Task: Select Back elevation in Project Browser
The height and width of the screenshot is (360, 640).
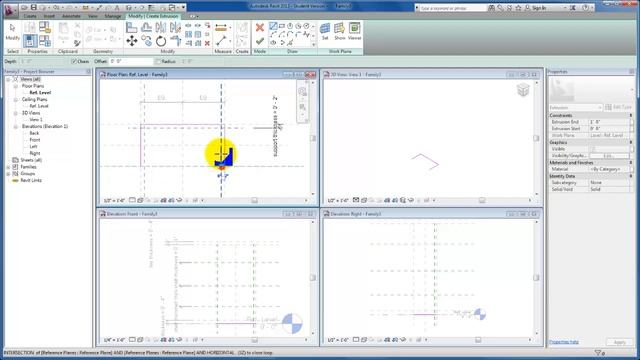Action: click(34, 133)
